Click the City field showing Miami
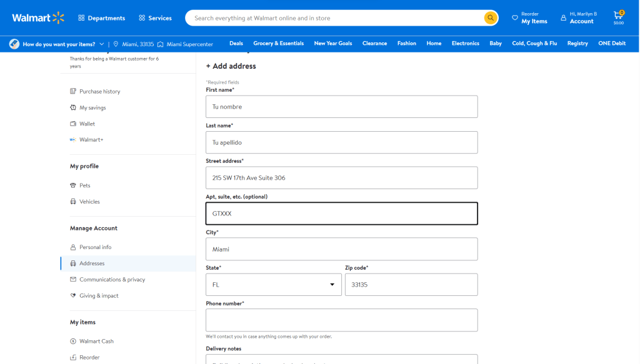The image size is (640, 364). 342,249
